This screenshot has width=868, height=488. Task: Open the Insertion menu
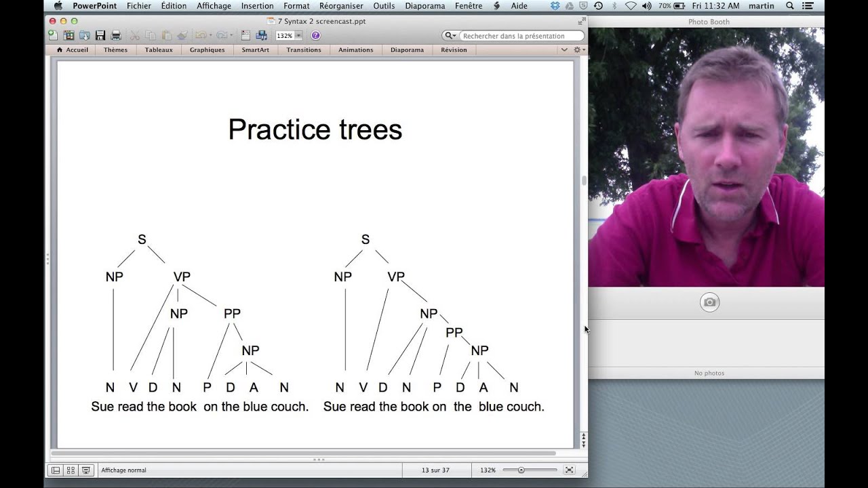point(258,6)
